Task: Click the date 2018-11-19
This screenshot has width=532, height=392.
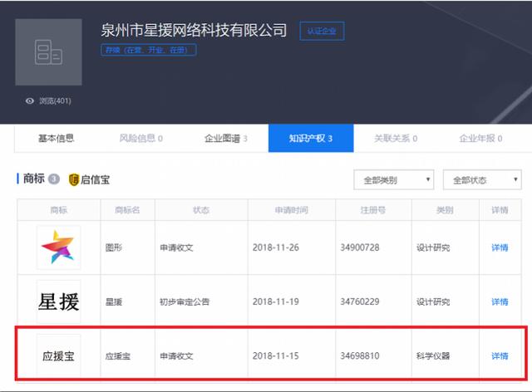Action: coord(276,301)
